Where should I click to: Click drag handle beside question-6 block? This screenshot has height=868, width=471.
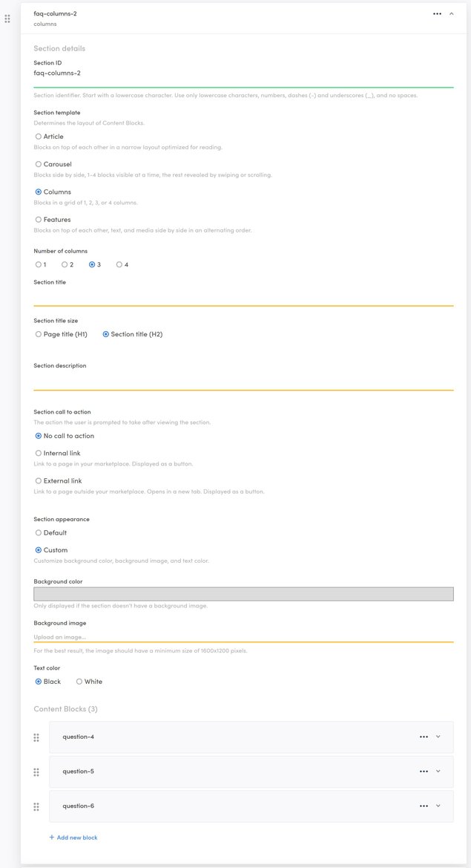pyautogui.click(x=36, y=806)
